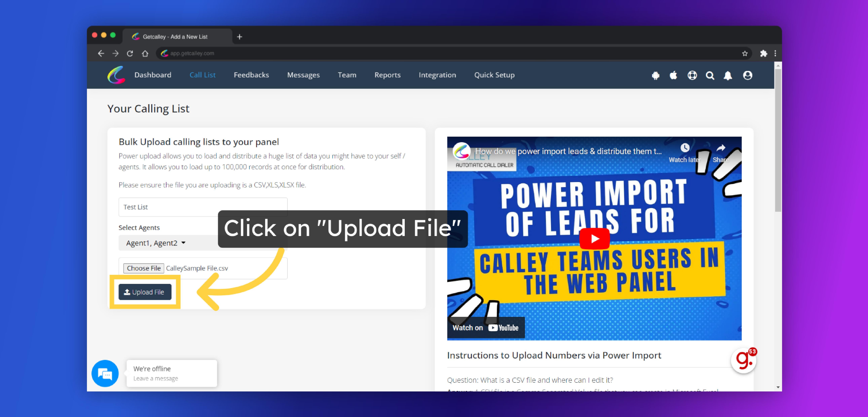Play the YouTube video
This screenshot has height=417, width=868.
[594, 239]
